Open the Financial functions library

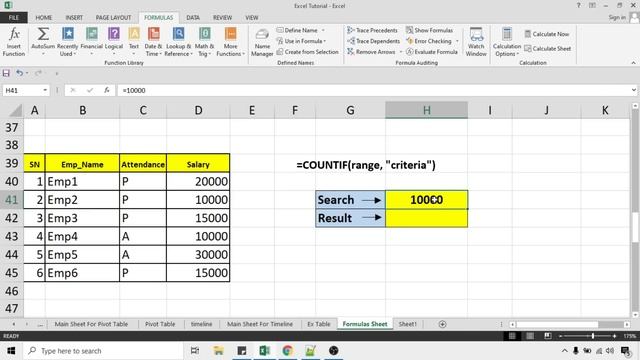tap(91, 42)
